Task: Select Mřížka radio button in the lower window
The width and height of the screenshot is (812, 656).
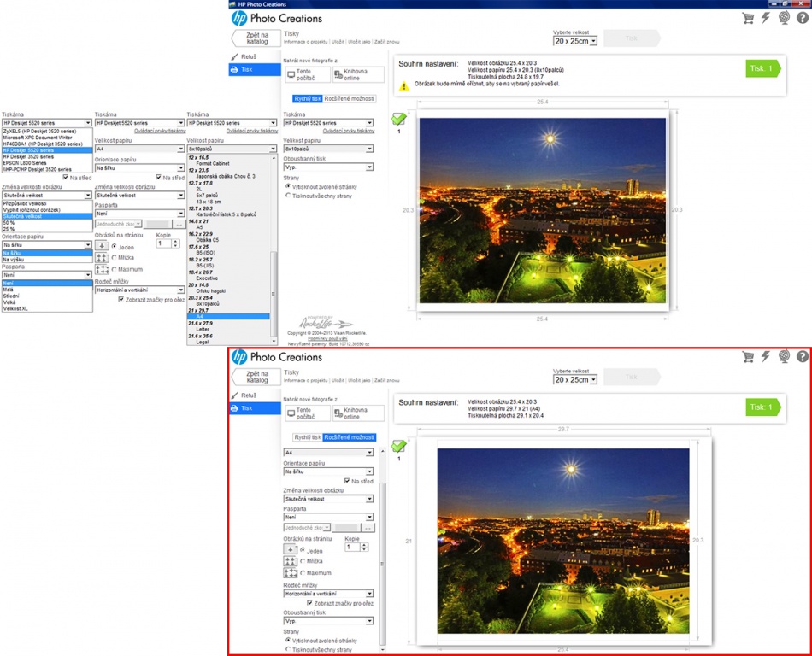Action: coord(303,561)
